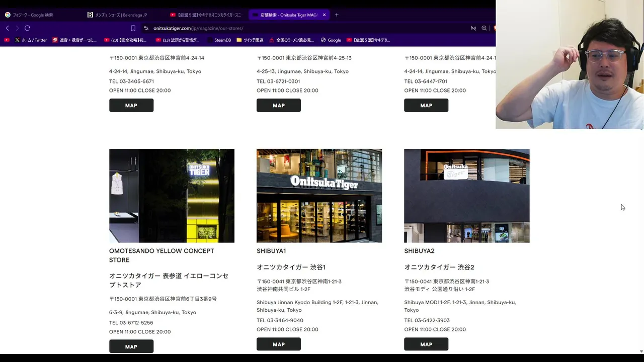
Task: Click phone number TEL 03-6447-1701
Action: [426, 81]
